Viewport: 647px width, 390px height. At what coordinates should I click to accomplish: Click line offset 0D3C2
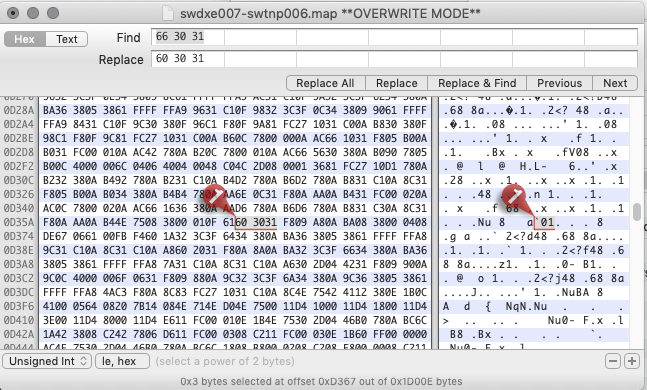[x=19, y=279]
